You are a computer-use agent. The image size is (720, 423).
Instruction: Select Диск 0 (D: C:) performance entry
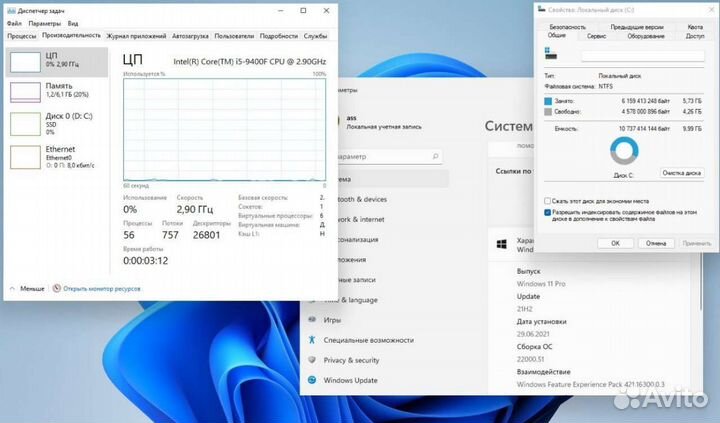(x=56, y=124)
